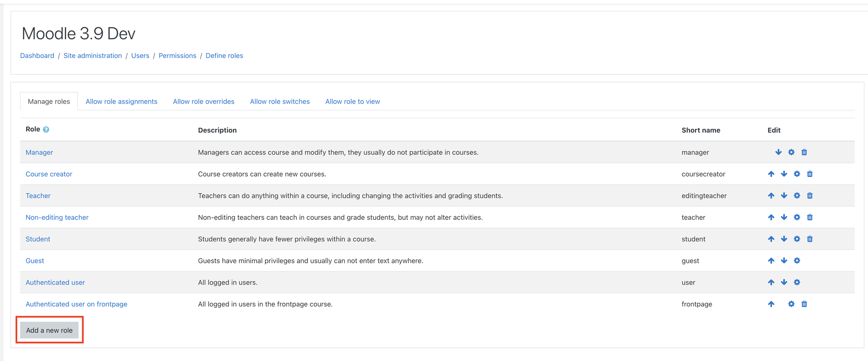Open the Course creator role link

(x=49, y=174)
